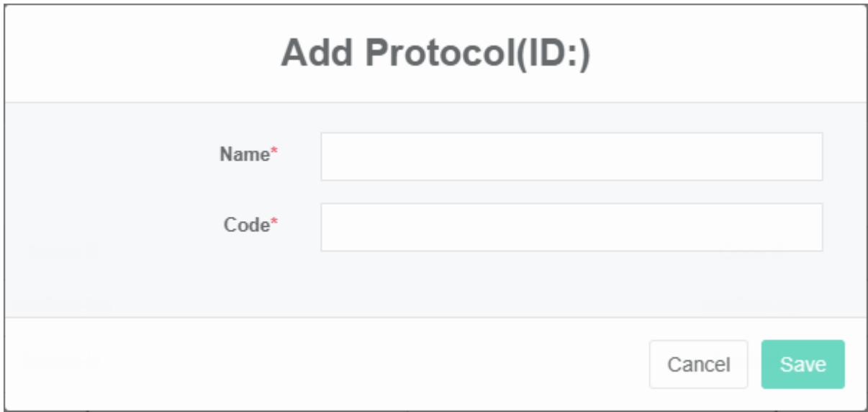Dismiss the Add Protocol dialog with Cancel
Screen dimensions: 868x412
(698, 364)
